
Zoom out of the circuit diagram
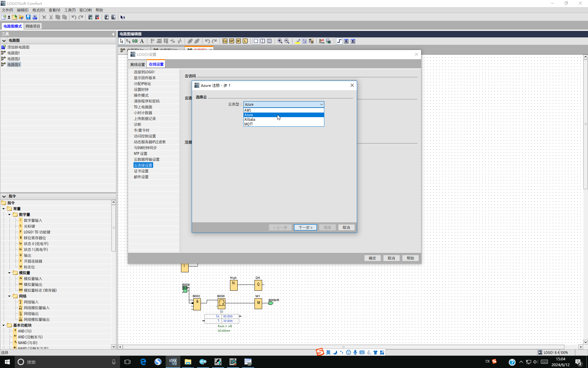pyautogui.click(x=287, y=41)
